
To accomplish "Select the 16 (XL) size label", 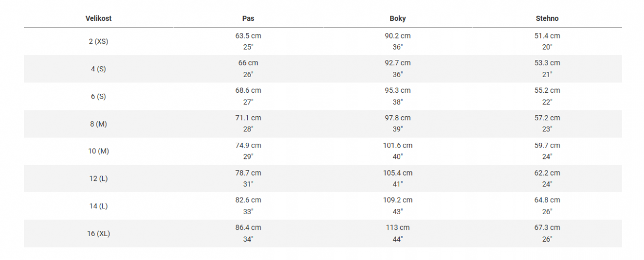I will (99, 233).
